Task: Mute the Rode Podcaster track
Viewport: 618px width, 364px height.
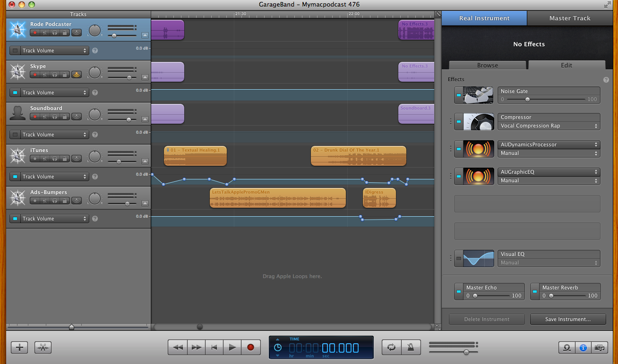Action: coord(45,33)
